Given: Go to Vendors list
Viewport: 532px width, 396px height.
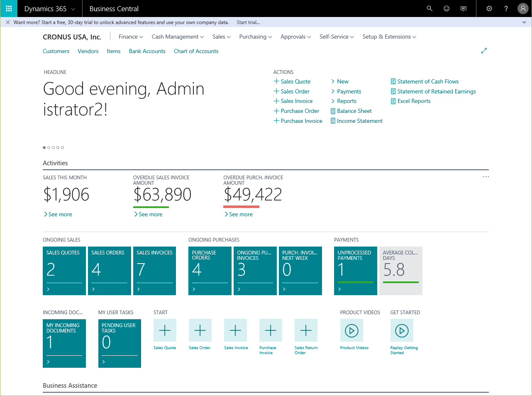Looking at the screenshot, I should coord(88,51).
